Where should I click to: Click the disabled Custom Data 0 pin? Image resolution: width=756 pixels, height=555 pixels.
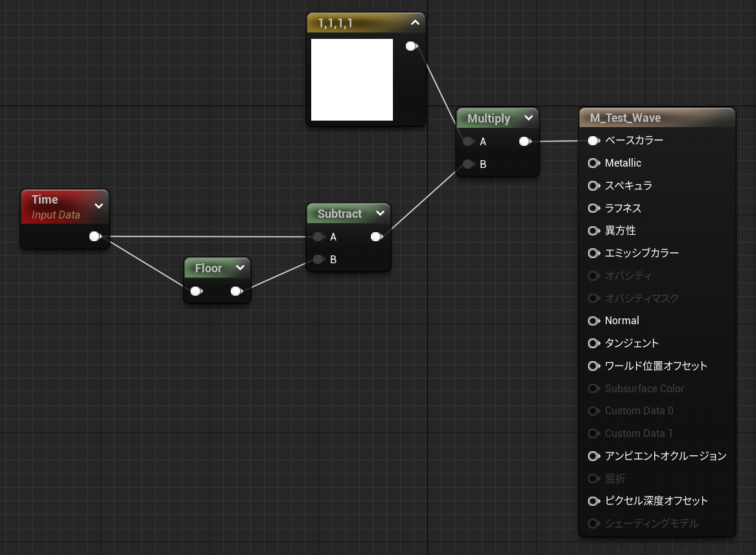[x=594, y=411]
